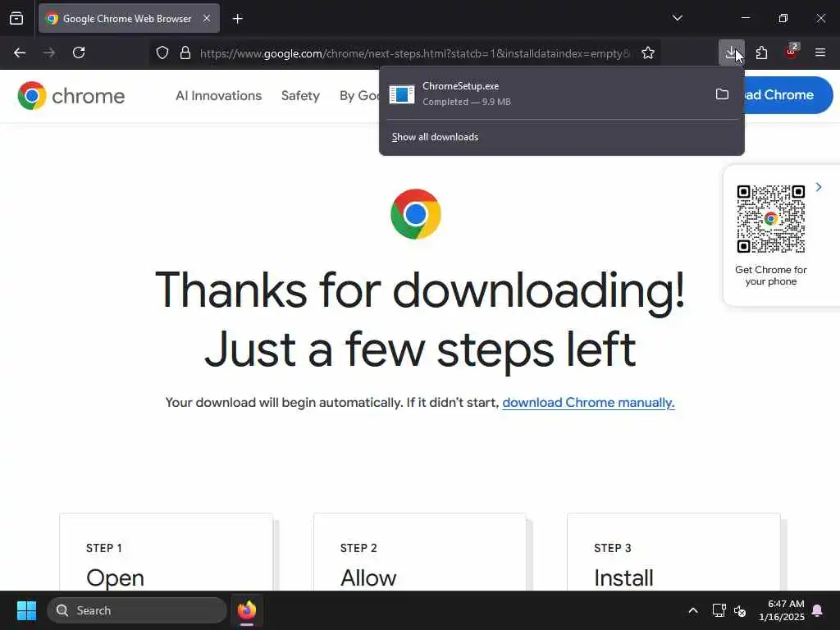This screenshot has width=840, height=630.
Task: Close the Google Chrome Web Browser tab
Action: point(207,18)
